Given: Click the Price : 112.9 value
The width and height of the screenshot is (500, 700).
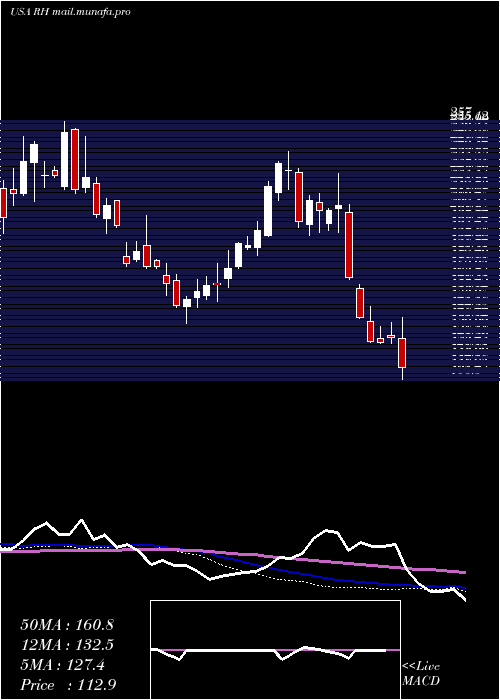Looking at the screenshot, I should pos(68,685).
